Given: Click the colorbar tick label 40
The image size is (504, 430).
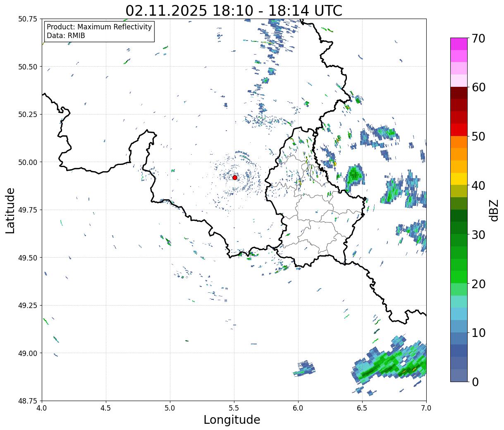Looking at the screenshot, I should click(478, 186).
